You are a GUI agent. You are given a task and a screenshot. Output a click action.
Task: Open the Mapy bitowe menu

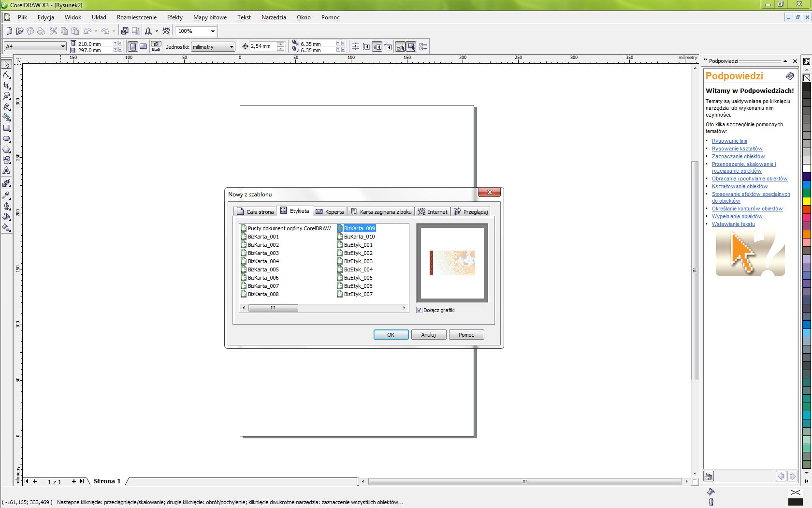click(210, 17)
